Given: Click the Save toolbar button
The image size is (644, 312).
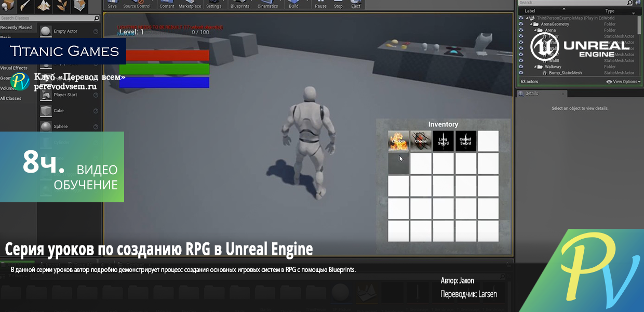Looking at the screenshot, I should (112, 4).
